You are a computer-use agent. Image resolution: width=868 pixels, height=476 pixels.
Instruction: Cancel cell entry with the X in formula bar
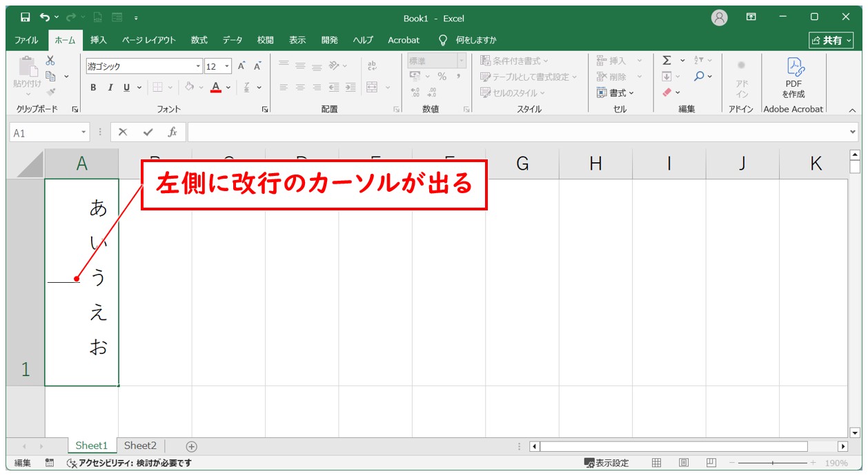point(123,132)
